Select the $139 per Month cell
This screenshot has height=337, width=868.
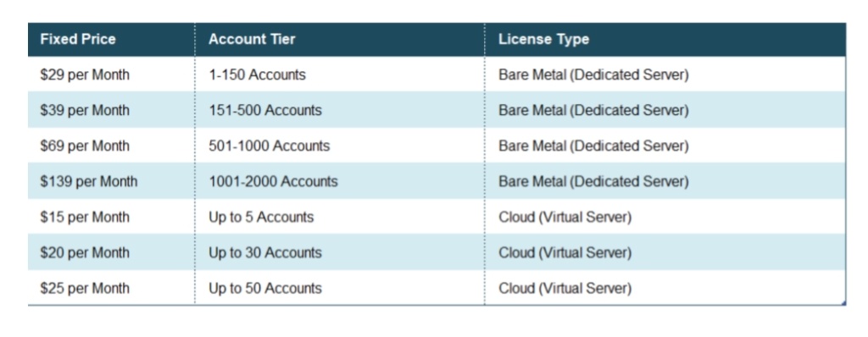point(111,181)
